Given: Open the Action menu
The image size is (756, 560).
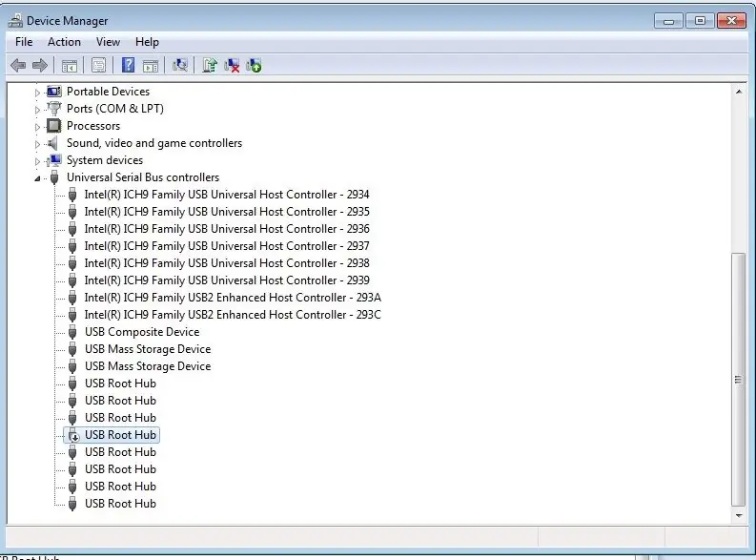Looking at the screenshot, I should [x=64, y=42].
